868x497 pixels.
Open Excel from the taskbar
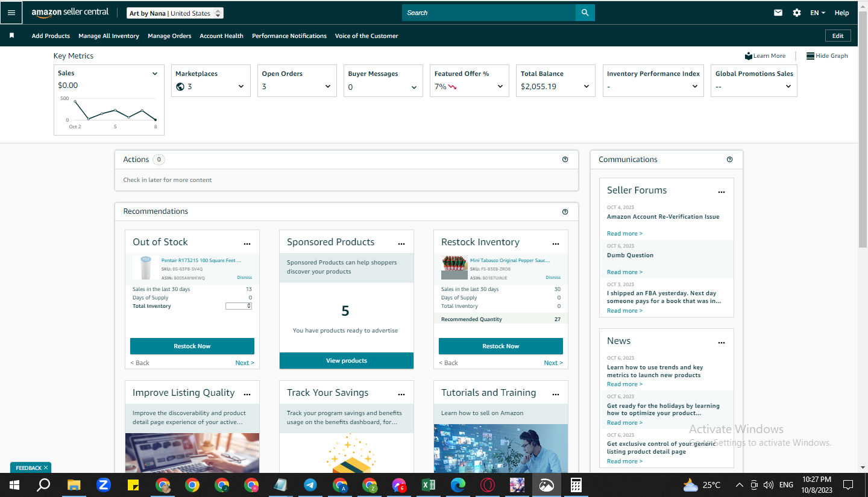pos(429,485)
